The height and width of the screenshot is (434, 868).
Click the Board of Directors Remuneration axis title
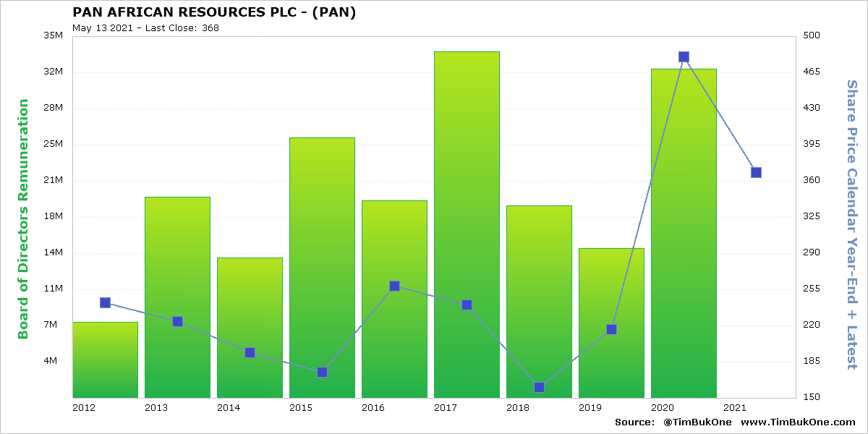coord(23,219)
